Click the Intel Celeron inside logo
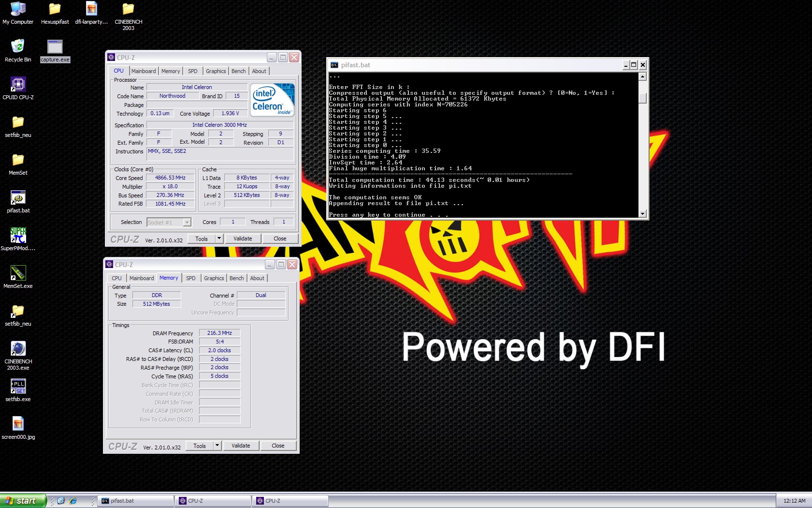 point(272,100)
